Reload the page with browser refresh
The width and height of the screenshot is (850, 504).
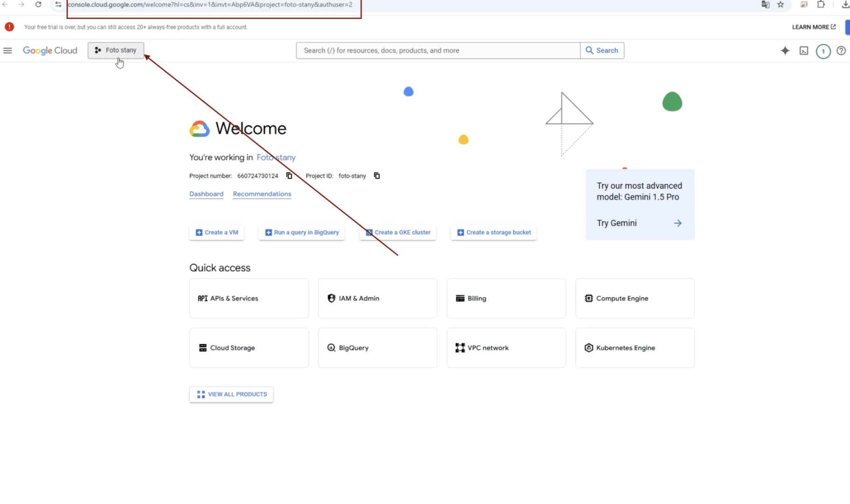(38, 5)
